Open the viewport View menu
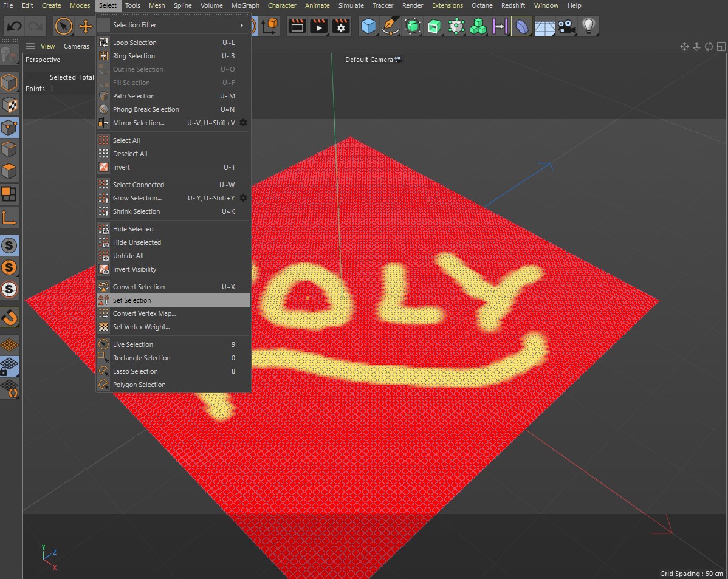Viewport: 728px width, 579px height. point(47,46)
